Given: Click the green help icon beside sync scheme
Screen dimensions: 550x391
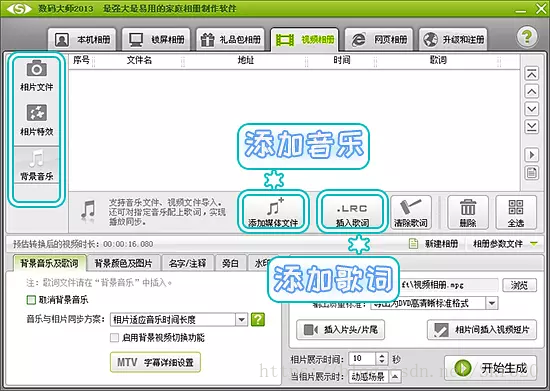Looking at the screenshot, I should pyautogui.click(x=258, y=319).
